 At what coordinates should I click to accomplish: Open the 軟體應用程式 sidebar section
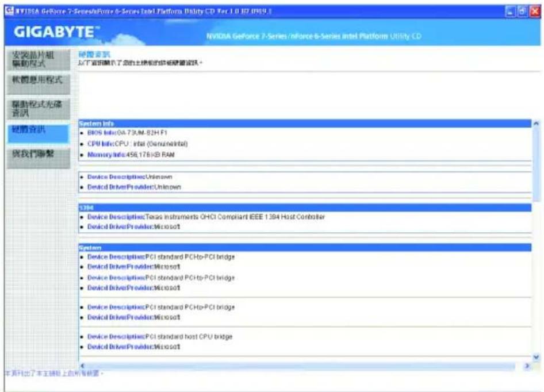(38, 84)
